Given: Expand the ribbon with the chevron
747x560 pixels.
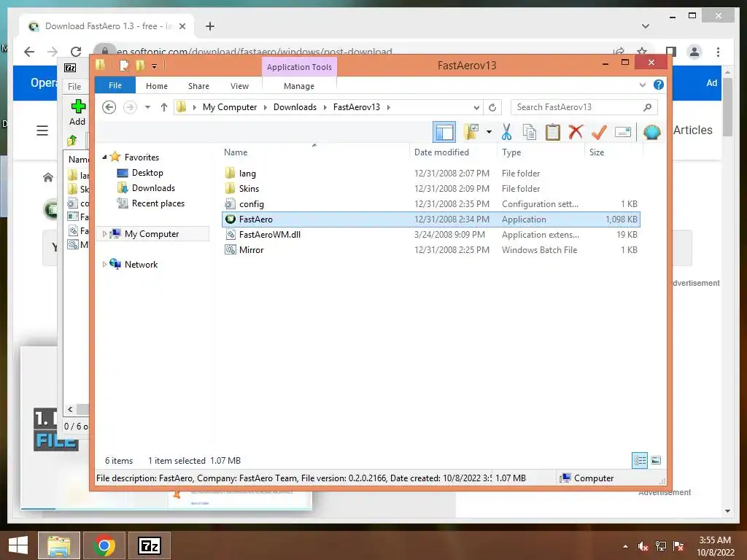Looking at the screenshot, I should point(642,85).
